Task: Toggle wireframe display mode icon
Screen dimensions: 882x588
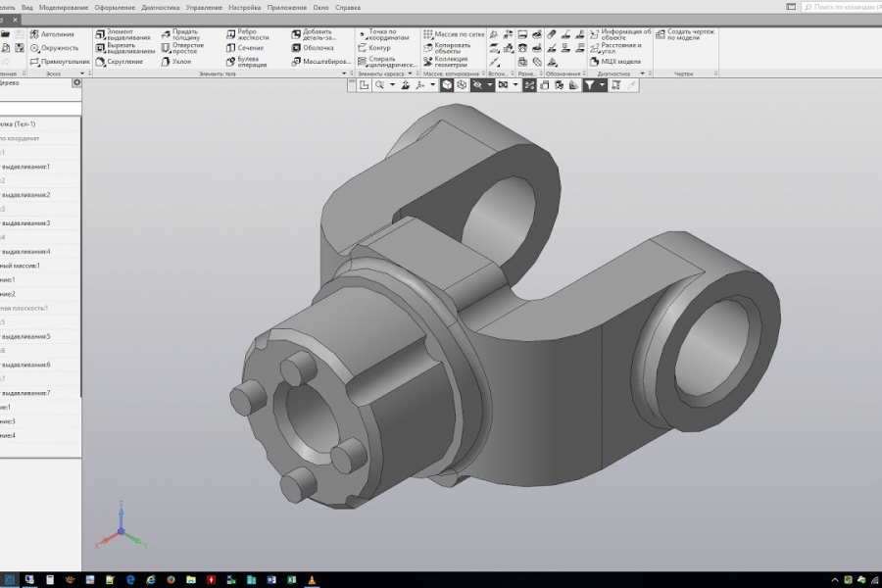Action: [462, 85]
